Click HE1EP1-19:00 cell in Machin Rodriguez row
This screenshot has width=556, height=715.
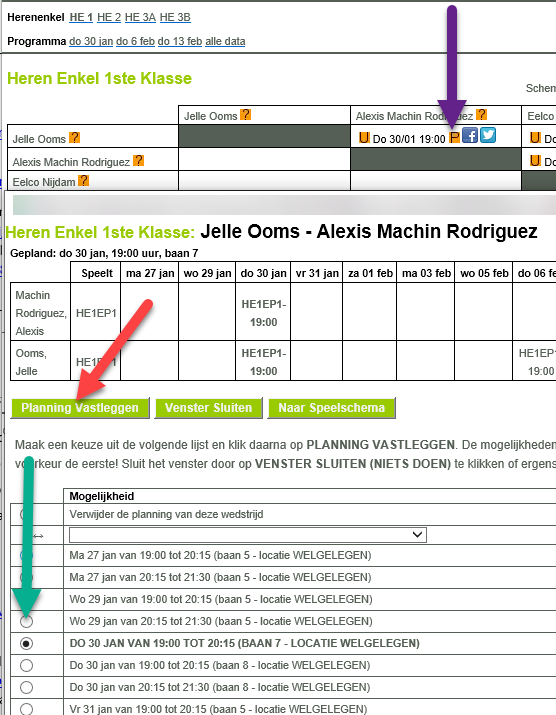point(263,313)
